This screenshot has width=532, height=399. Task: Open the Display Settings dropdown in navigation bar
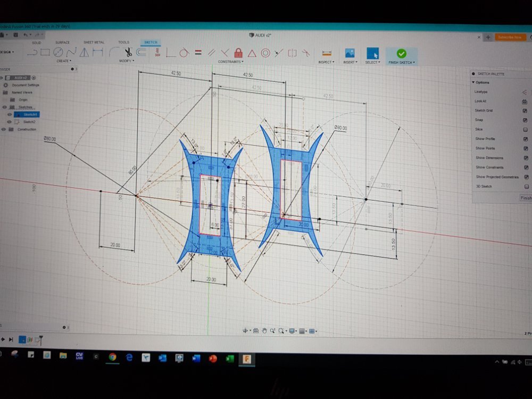point(293,331)
